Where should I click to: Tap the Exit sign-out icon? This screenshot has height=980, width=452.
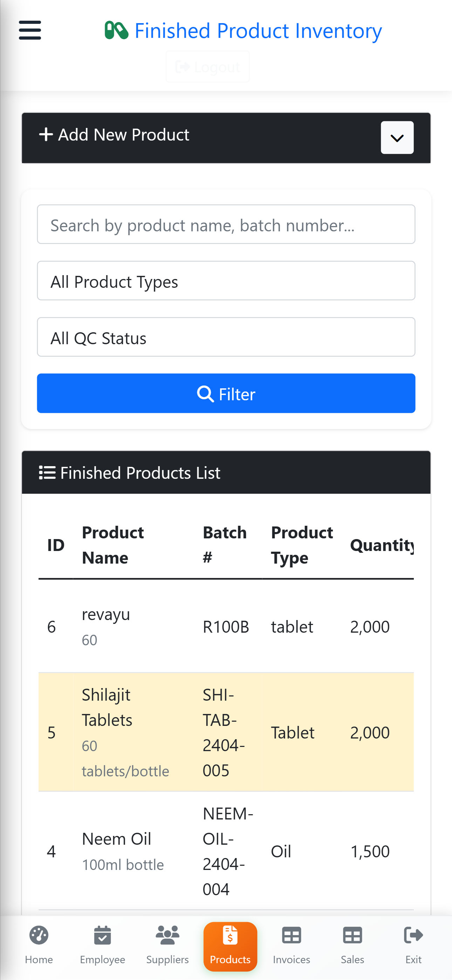pos(413,935)
